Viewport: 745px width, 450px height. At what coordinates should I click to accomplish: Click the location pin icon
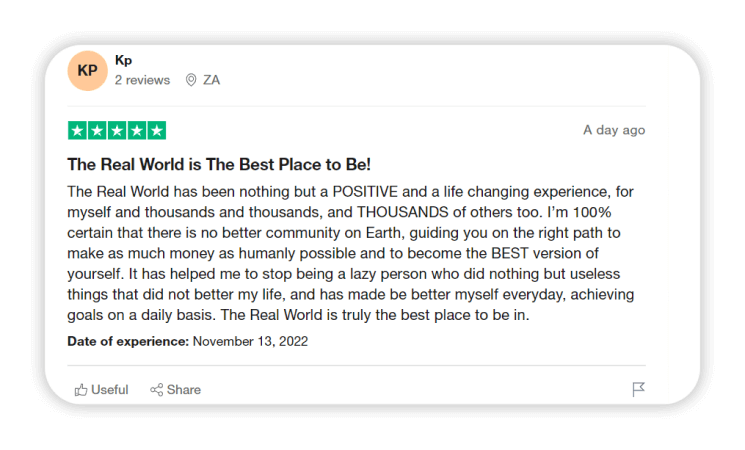click(x=191, y=80)
